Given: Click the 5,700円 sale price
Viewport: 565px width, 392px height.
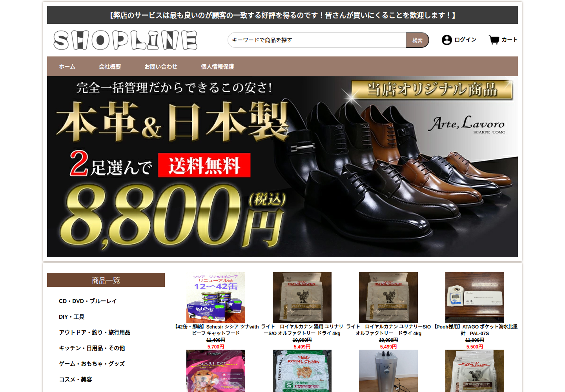Looking at the screenshot, I should click(x=216, y=347).
